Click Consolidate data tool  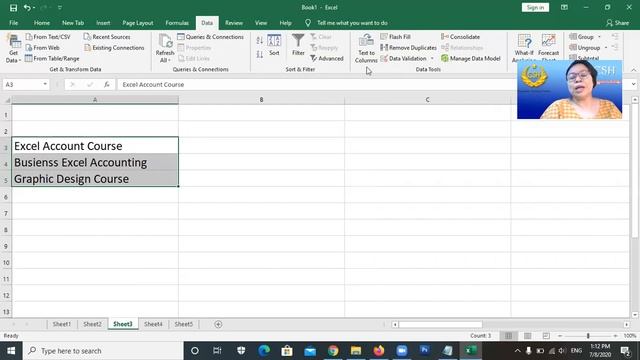461,37
